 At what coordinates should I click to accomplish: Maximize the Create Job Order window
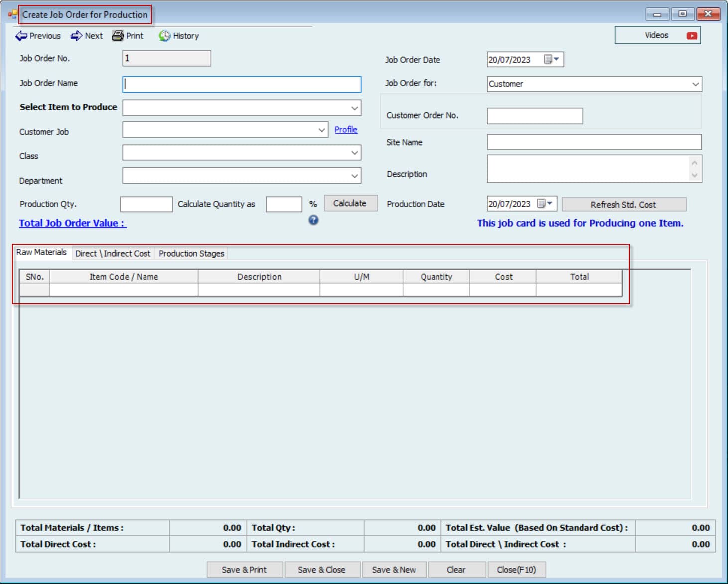pyautogui.click(x=683, y=14)
